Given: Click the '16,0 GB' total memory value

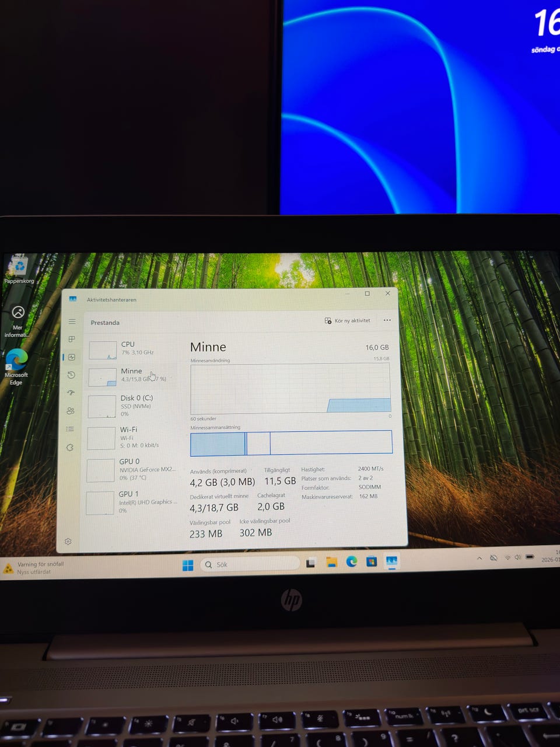Looking at the screenshot, I should [x=377, y=347].
